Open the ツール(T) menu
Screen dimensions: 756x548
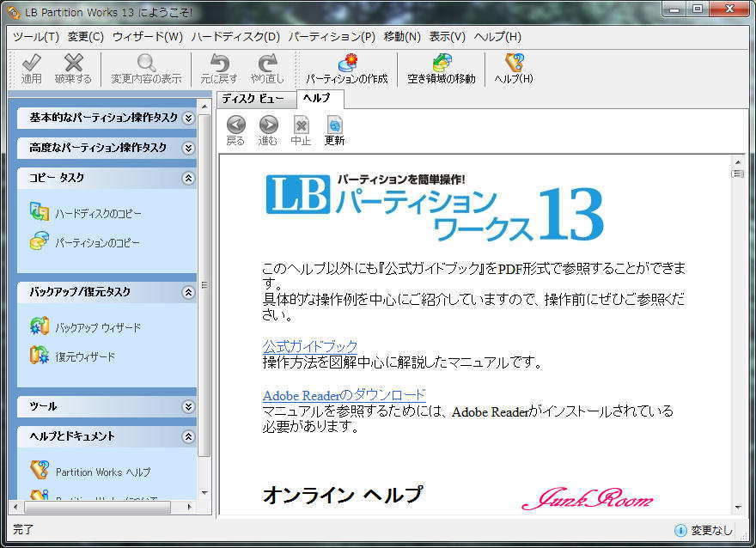[x=36, y=37]
